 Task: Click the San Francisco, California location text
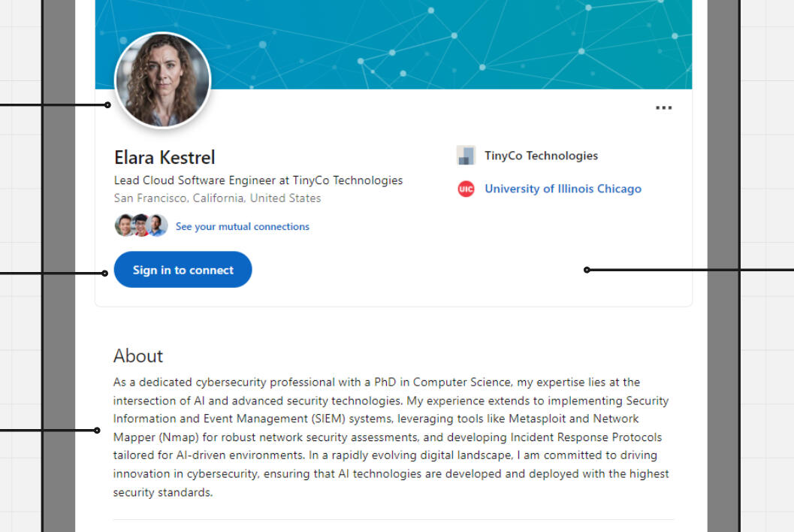[x=217, y=198]
